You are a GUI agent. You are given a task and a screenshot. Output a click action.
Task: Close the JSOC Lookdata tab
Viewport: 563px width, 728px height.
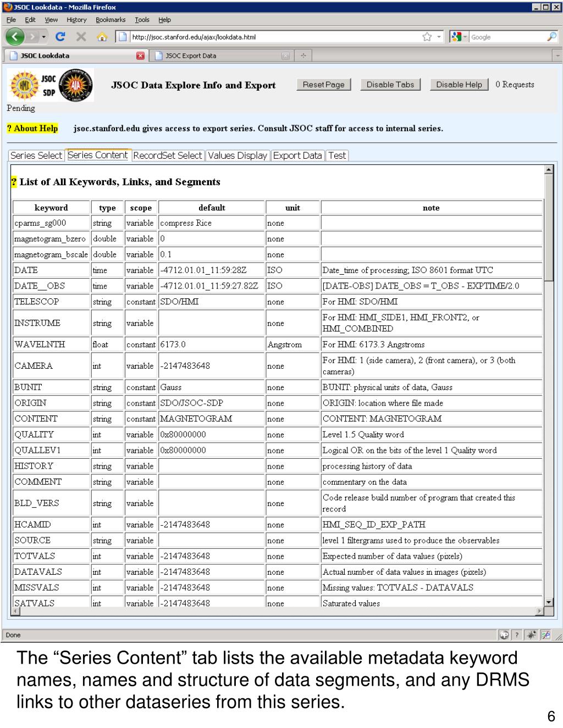point(140,55)
